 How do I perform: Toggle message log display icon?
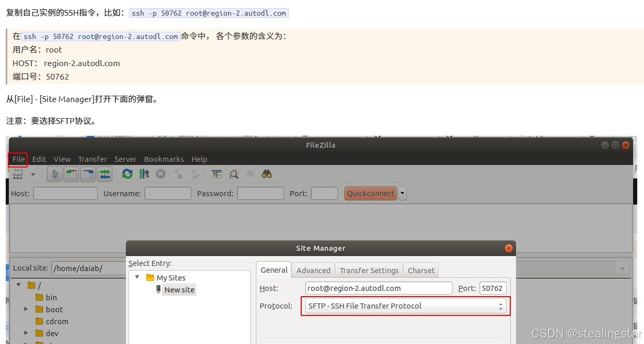point(55,174)
